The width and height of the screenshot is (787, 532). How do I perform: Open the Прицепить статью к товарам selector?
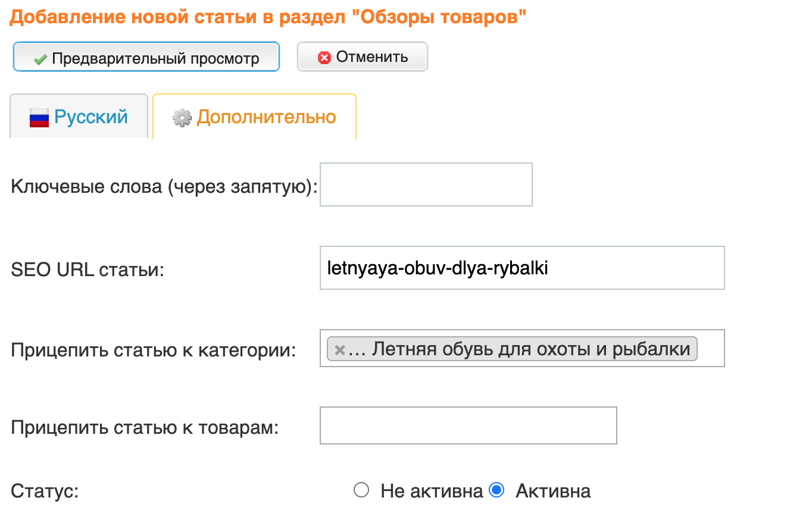point(468,425)
